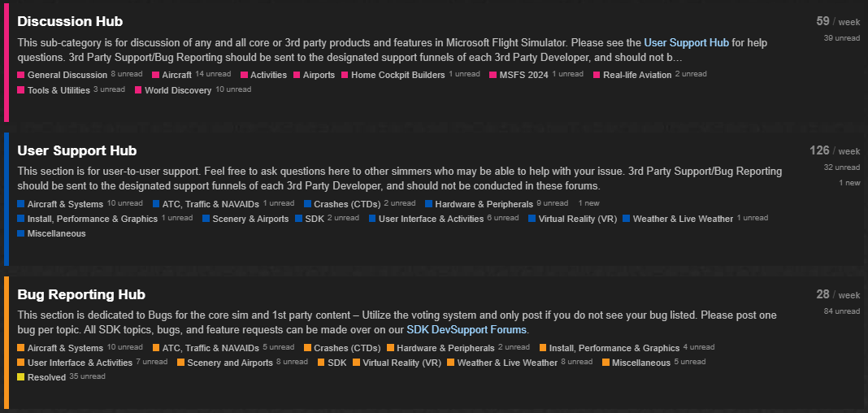The image size is (868, 413).
Task: Click the inline User Support Hub hyperlink
Action: click(x=687, y=42)
